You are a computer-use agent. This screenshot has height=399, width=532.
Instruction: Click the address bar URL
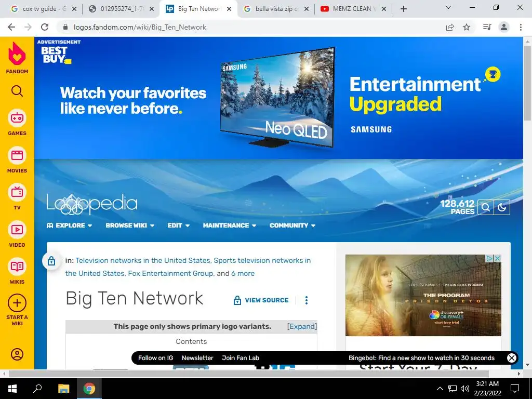(140, 27)
